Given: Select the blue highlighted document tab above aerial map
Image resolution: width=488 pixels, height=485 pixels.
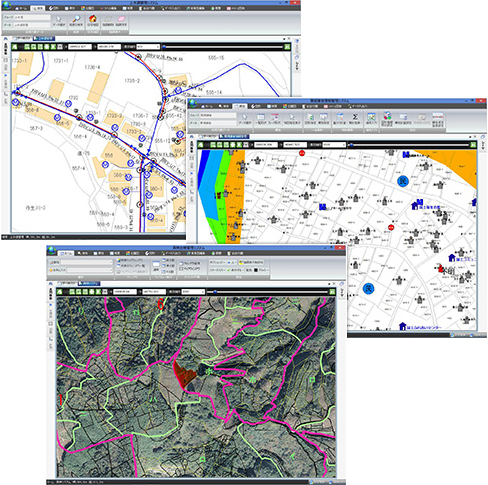Looking at the screenshot, I should pyautogui.click(x=89, y=284).
